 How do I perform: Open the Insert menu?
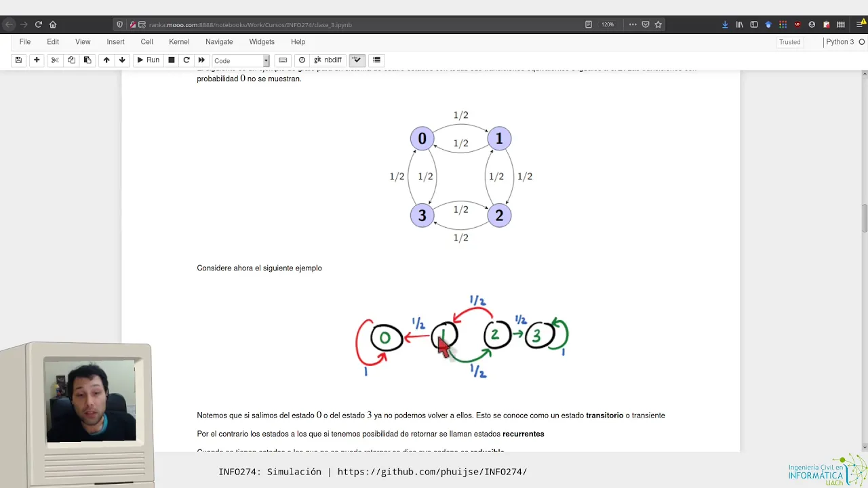click(x=115, y=42)
